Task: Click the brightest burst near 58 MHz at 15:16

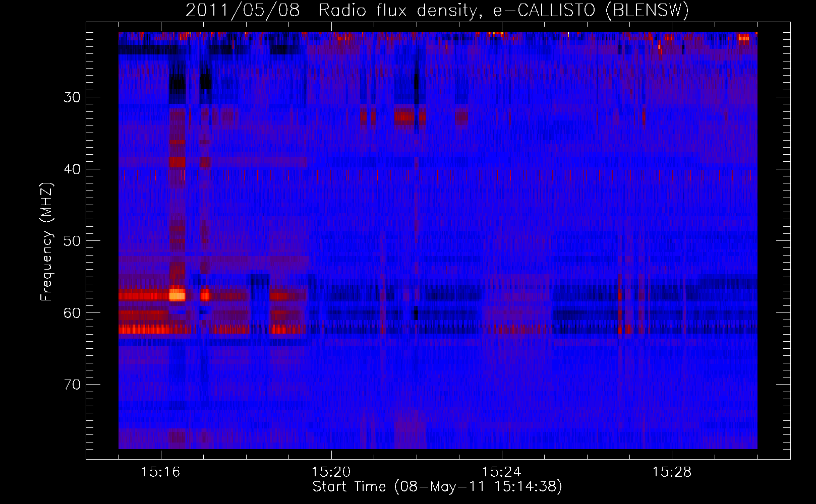Action: click(x=177, y=295)
